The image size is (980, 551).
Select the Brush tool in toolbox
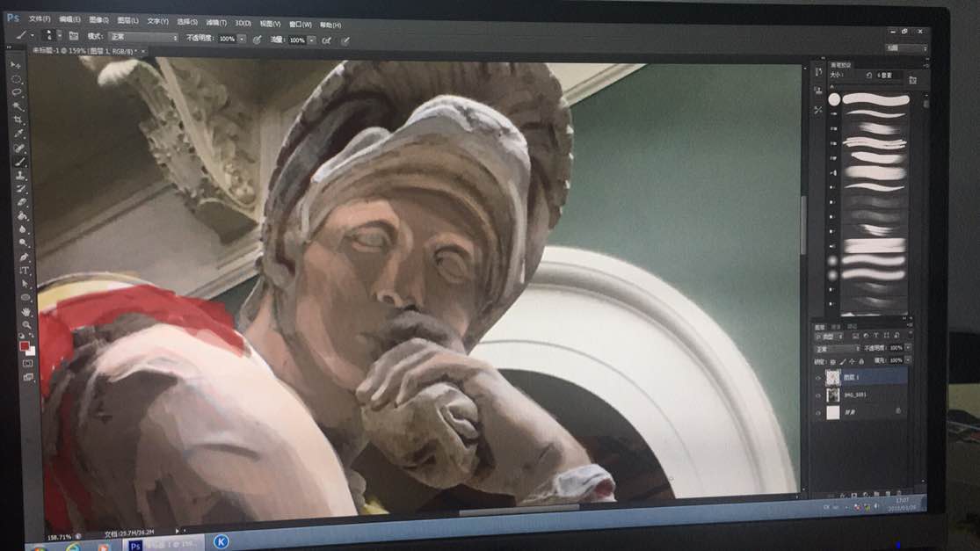click(x=20, y=162)
